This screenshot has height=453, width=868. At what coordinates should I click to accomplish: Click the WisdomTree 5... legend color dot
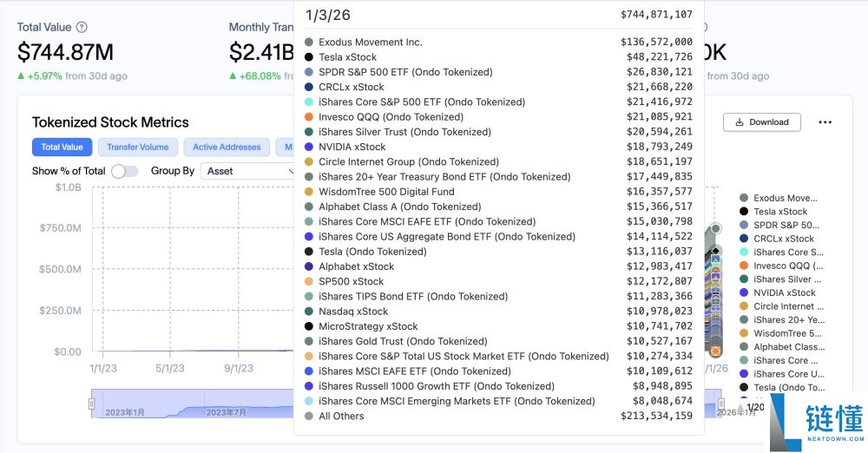744,333
